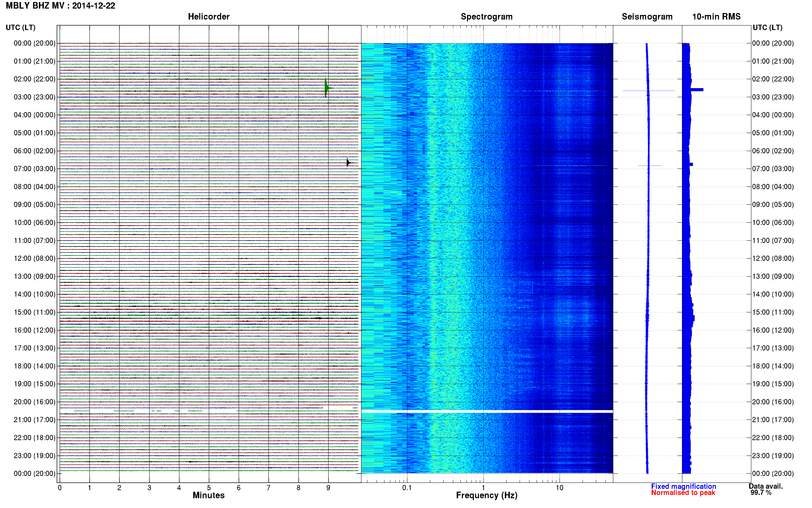Click the RMS bar peak near 15:15
Viewport: 812px width, 508px height.
[688, 318]
